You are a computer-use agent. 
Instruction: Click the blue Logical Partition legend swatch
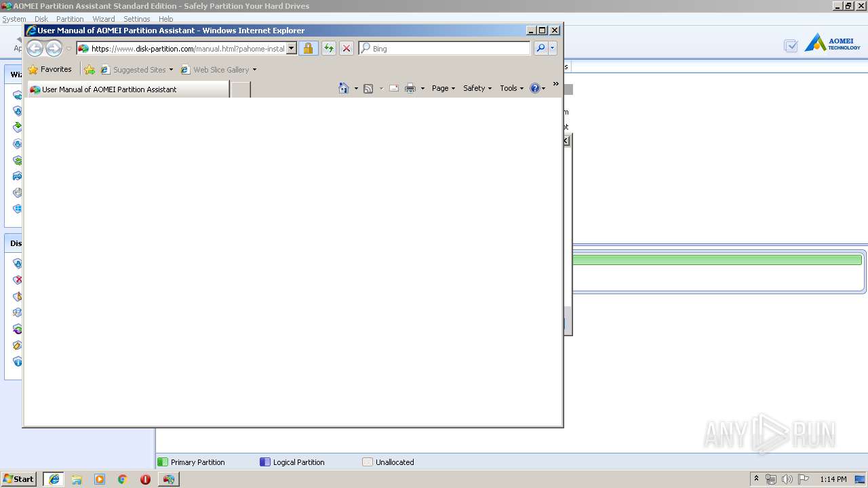[265, 462]
